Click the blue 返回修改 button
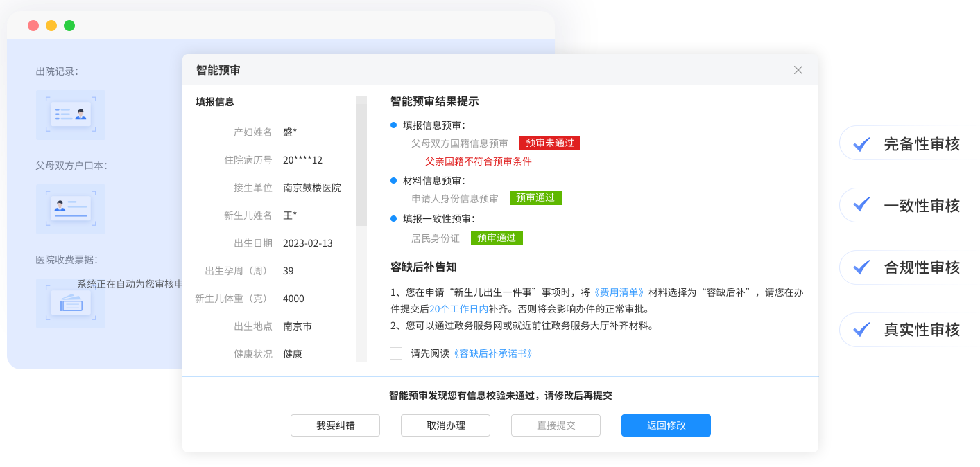The width and height of the screenshot is (980, 467). click(x=666, y=425)
